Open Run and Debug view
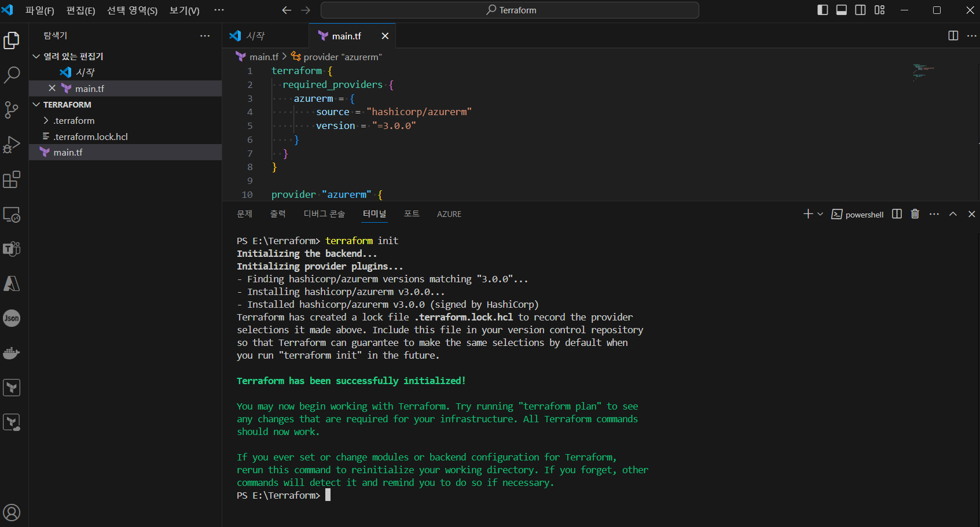Viewport: 980px width, 527px height. [12, 145]
